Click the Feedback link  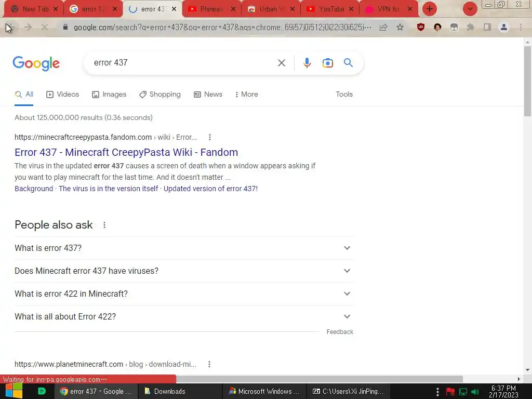(340, 332)
